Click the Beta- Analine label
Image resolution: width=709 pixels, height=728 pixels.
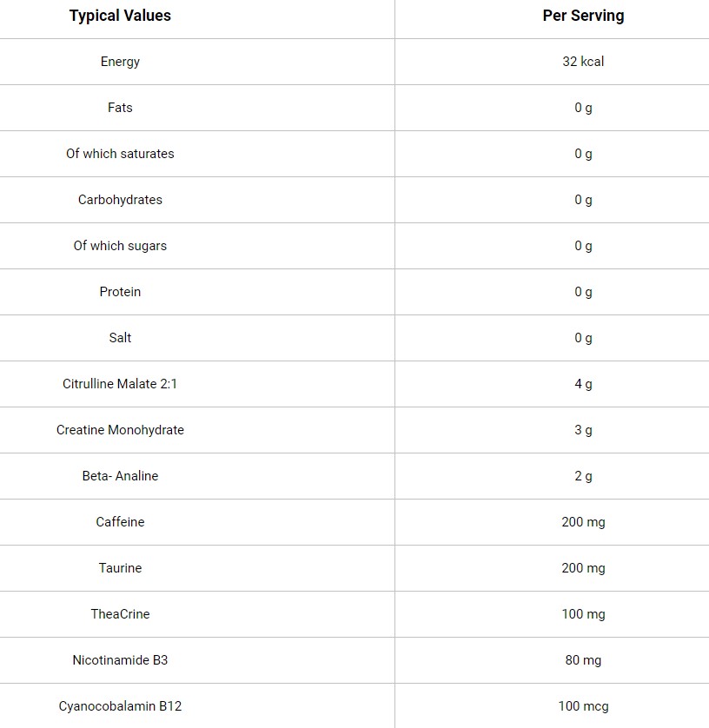point(120,475)
